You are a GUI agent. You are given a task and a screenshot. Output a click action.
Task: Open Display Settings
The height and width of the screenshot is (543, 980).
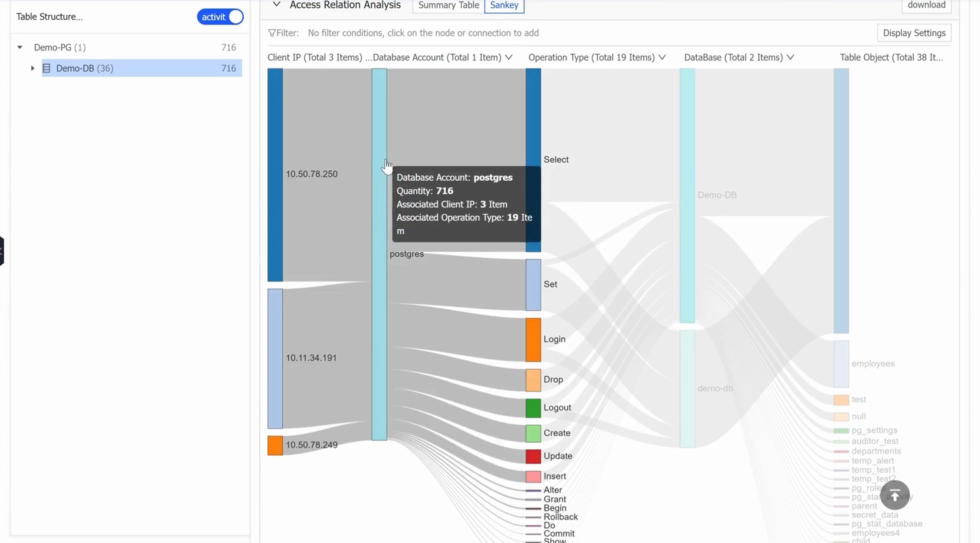pos(914,33)
